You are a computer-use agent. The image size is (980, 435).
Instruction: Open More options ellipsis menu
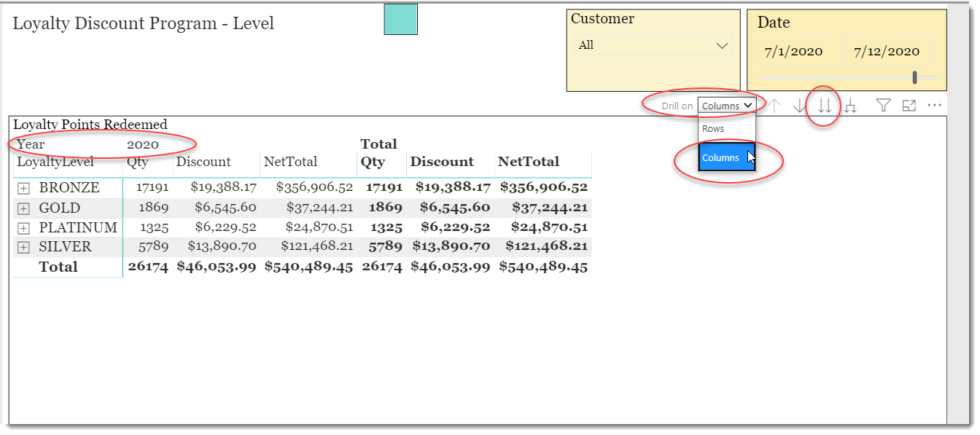pos(935,106)
